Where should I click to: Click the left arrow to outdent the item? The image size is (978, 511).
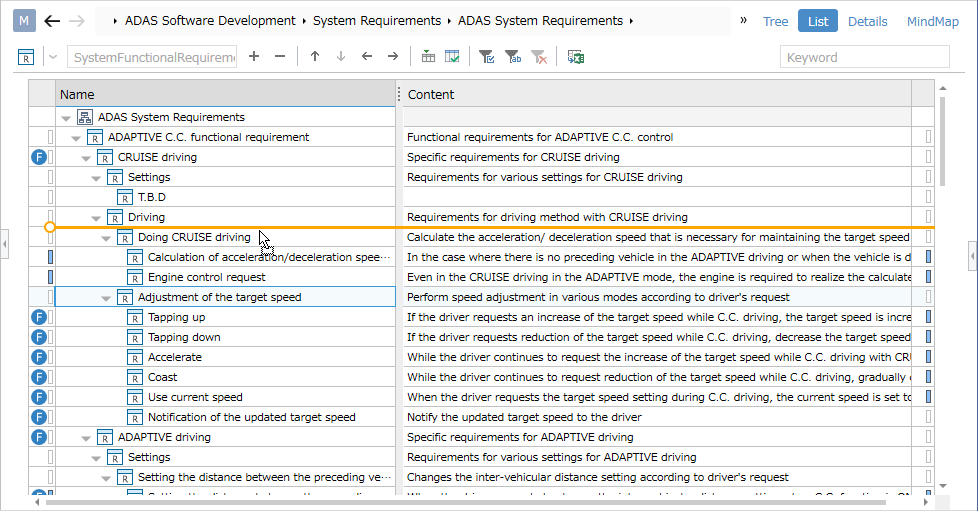367,57
